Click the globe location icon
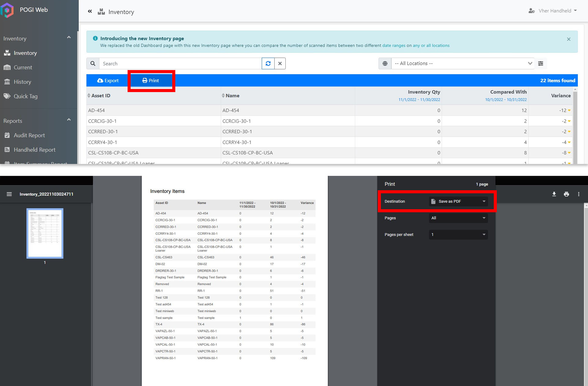 click(385, 63)
